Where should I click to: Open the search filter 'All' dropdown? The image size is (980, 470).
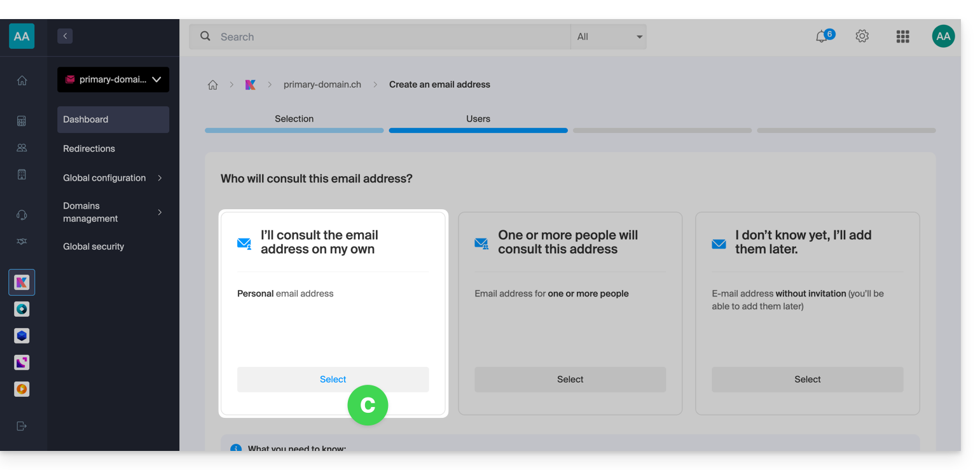(609, 37)
